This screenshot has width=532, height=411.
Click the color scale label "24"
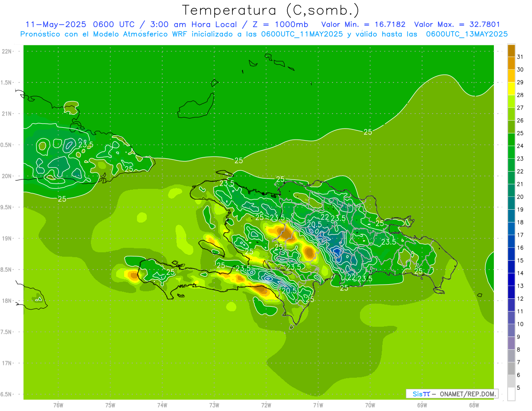click(x=520, y=146)
